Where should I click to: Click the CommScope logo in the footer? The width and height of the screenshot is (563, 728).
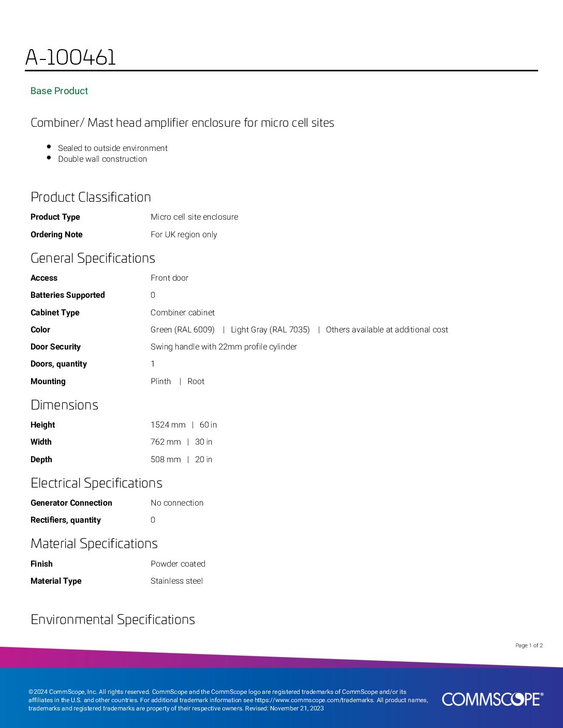tap(492, 700)
